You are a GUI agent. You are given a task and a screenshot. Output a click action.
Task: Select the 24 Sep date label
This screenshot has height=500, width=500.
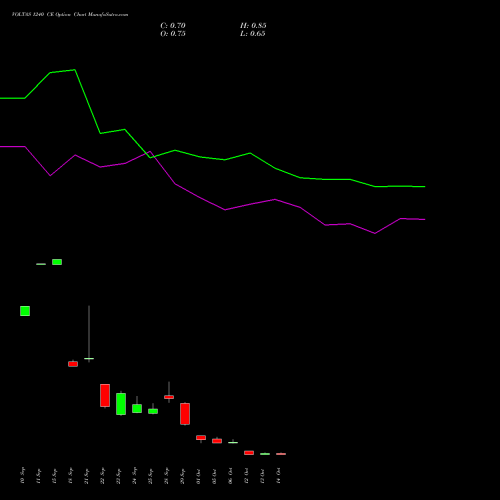[134, 476]
